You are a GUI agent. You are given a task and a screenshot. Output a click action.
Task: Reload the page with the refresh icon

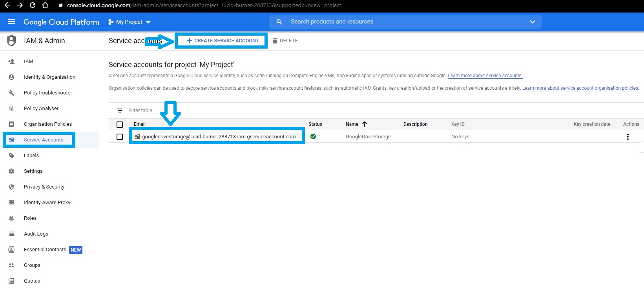(x=33, y=5)
